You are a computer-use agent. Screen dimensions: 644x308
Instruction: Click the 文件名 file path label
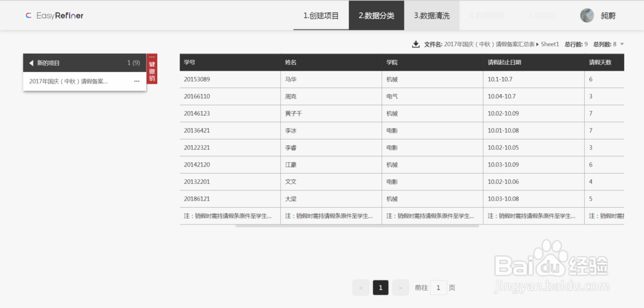coord(491,44)
